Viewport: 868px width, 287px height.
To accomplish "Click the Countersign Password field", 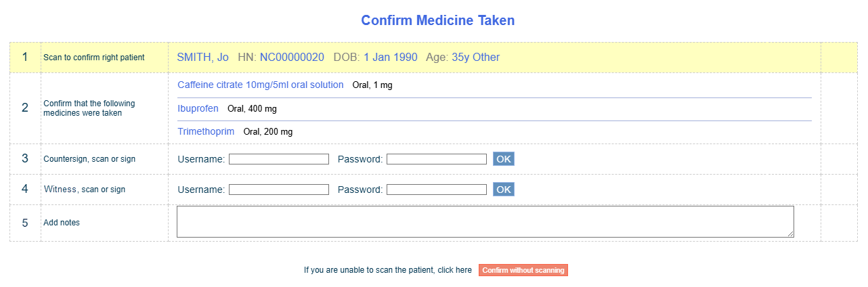I will pyautogui.click(x=437, y=159).
